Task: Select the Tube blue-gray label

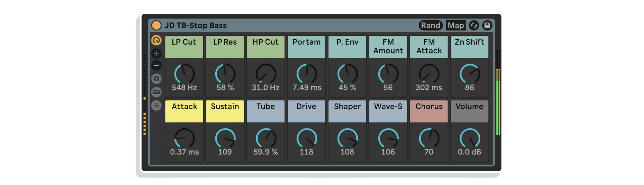Action: point(266,111)
